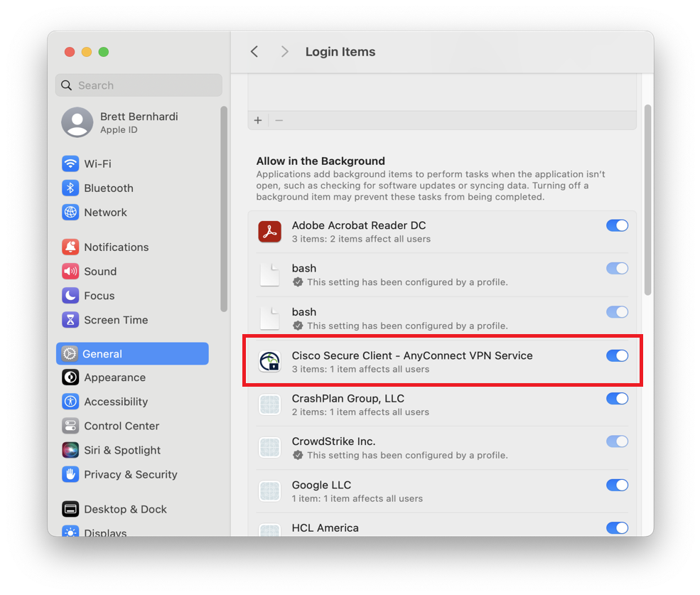Click the Search field in sidebar
The image size is (700, 595).
[x=139, y=85]
